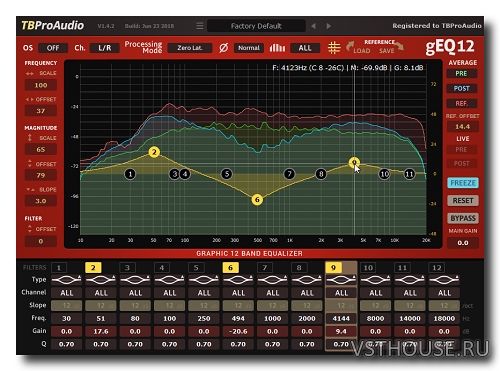Click the slope value 3.0
Image resolution: width=500 pixels, height=371 pixels.
click(41, 201)
